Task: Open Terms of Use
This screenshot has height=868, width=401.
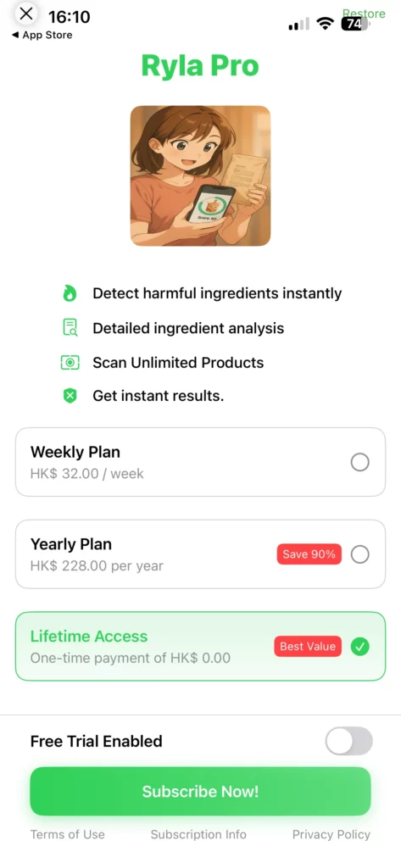Action: [x=68, y=834]
